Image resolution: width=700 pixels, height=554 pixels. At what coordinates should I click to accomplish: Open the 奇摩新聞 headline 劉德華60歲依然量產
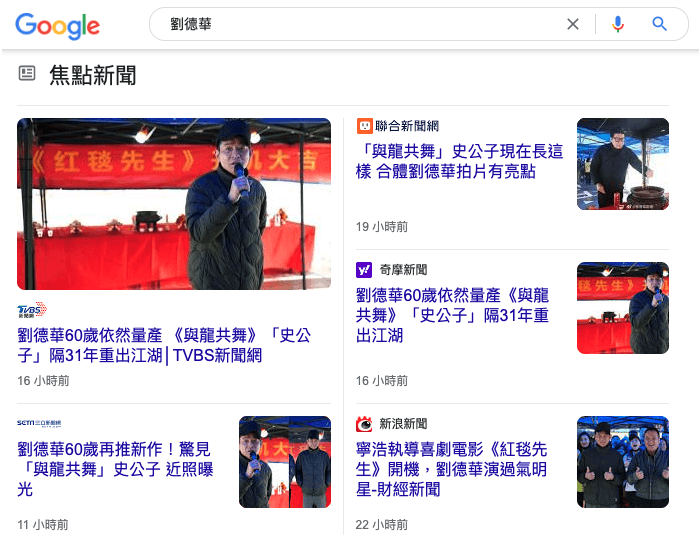pos(452,315)
